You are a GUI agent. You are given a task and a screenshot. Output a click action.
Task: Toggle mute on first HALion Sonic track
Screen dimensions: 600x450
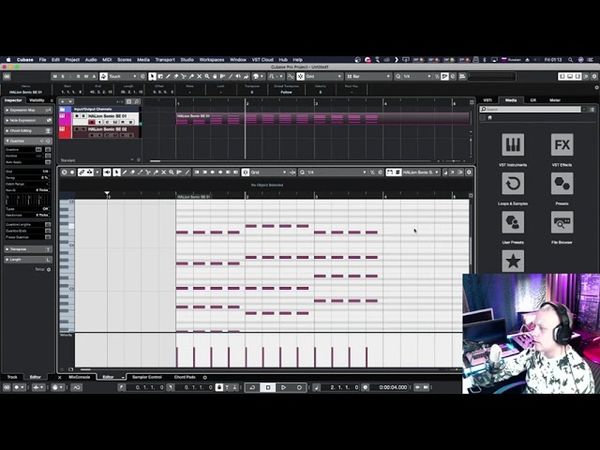point(77,116)
